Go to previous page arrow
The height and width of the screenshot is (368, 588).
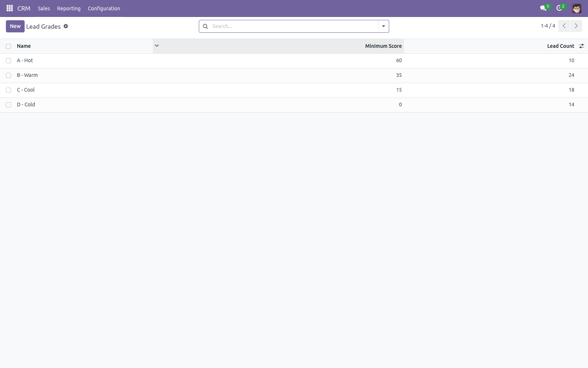[x=564, y=26]
